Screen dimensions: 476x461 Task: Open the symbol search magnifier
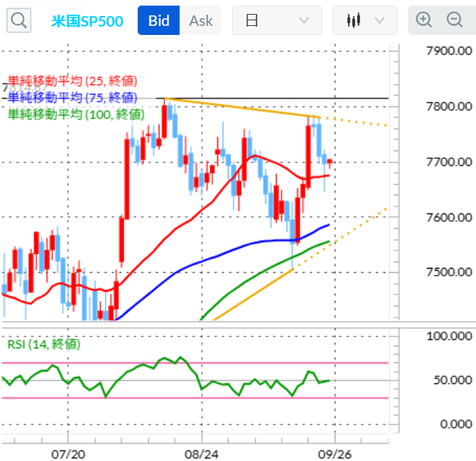click(x=19, y=20)
